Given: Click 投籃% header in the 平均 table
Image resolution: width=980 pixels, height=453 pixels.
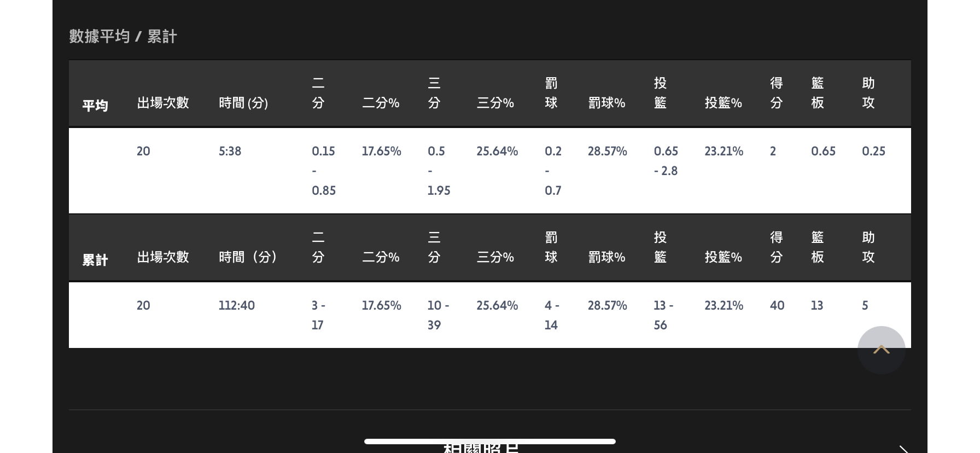Looking at the screenshot, I should (x=723, y=103).
